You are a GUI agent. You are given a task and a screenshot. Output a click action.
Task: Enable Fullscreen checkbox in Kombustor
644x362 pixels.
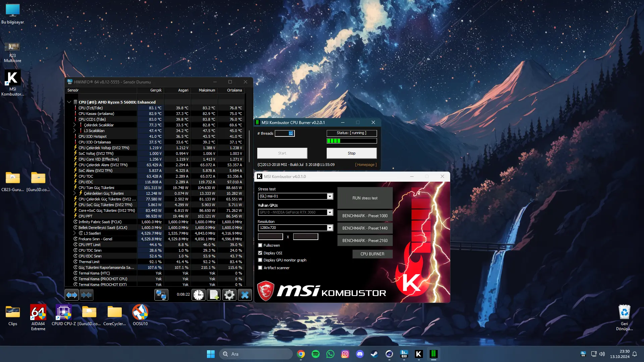click(260, 245)
